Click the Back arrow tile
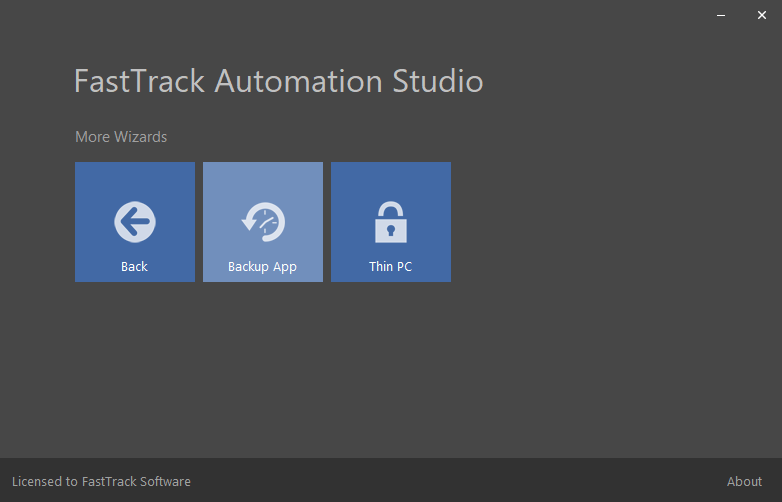This screenshot has width=782, height=502. tap(135, 222)
